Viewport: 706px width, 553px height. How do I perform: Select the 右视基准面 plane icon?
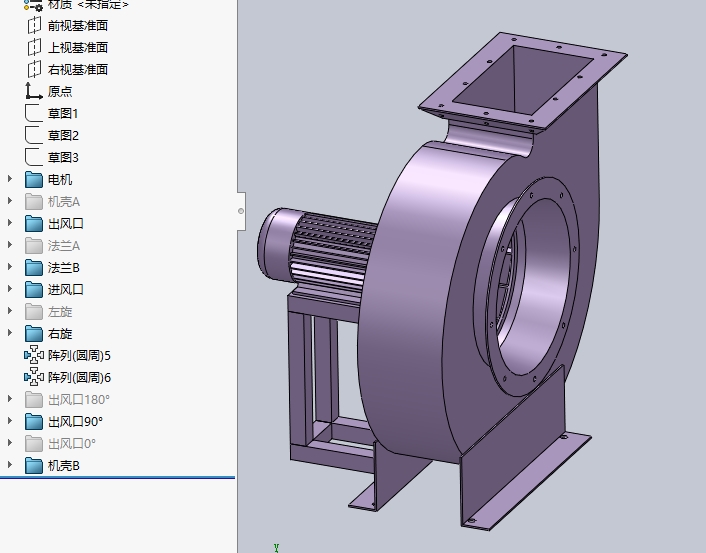[x=34, y=69]
